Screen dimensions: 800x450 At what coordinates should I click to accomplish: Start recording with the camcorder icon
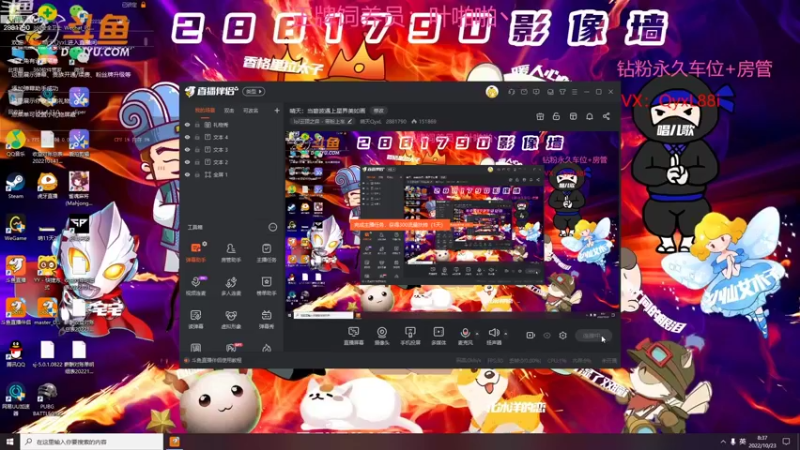[530, 335]
